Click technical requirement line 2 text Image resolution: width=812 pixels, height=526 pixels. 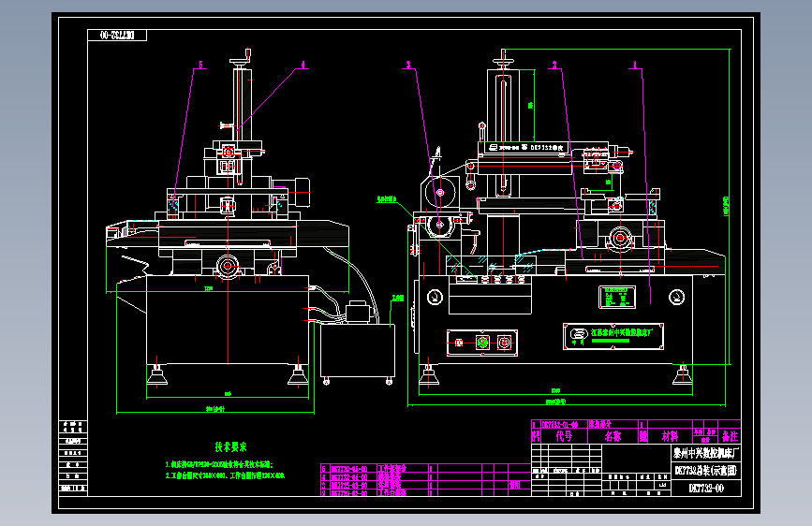pos(226,475)
